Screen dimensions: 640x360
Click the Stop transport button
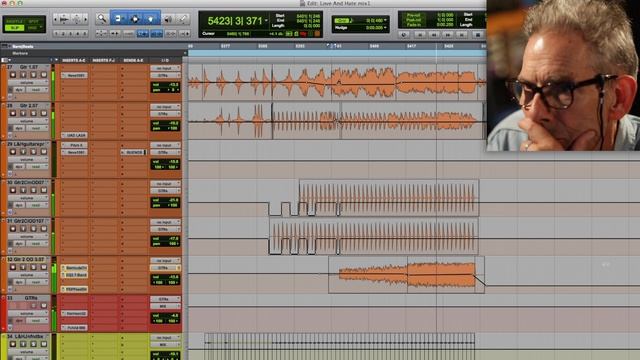click(x=477, y=35)
